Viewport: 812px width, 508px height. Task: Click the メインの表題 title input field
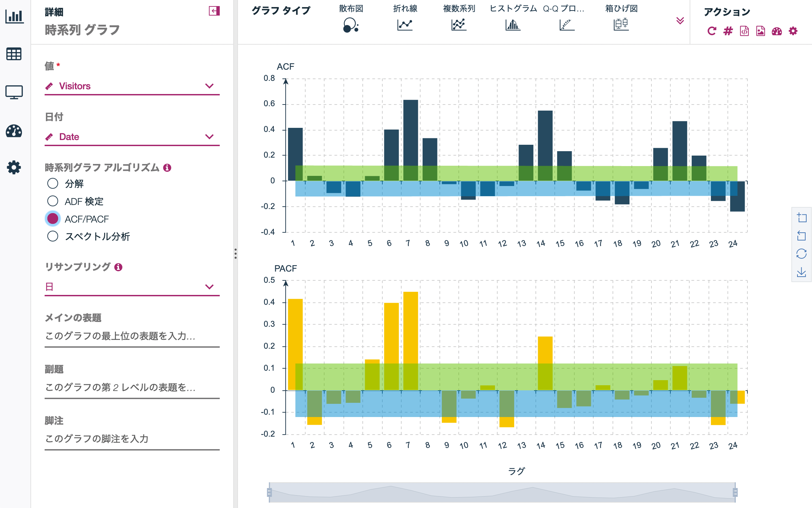pyautogui.click(x=132, y=336)
